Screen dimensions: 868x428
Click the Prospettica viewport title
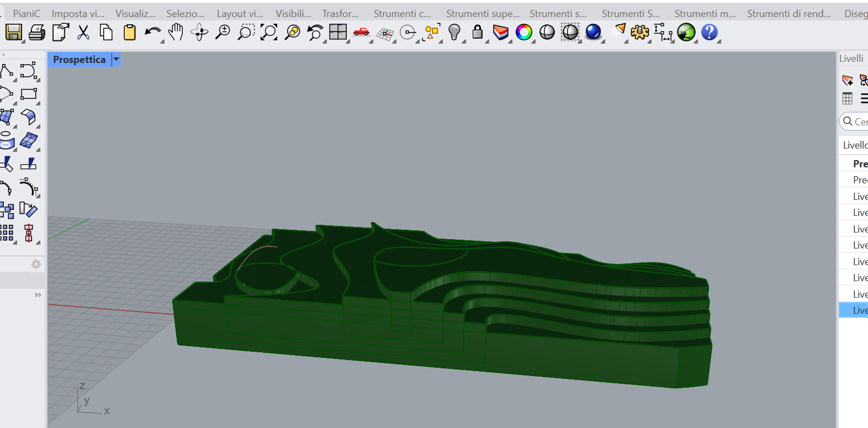coord(79,59)
